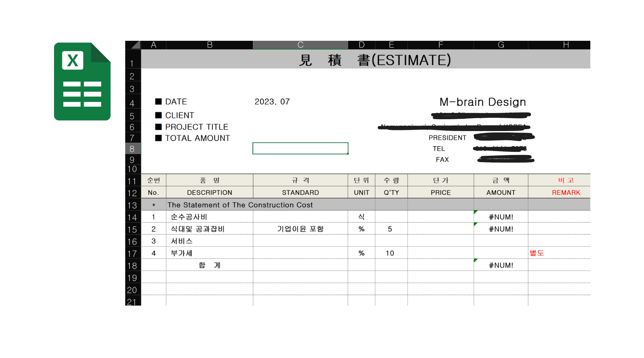Click the red 별도 remark cell
Screen dimensions: 644x358
537,253
